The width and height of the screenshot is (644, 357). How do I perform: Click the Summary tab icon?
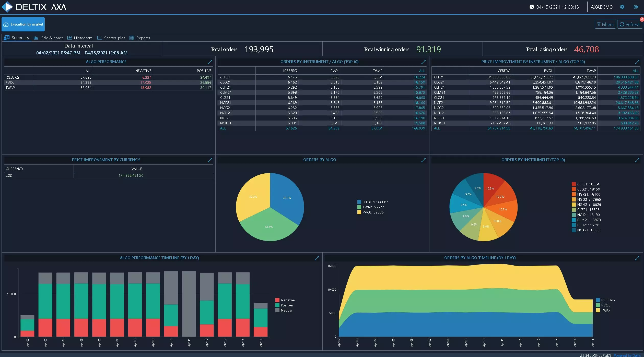(7, 38)
